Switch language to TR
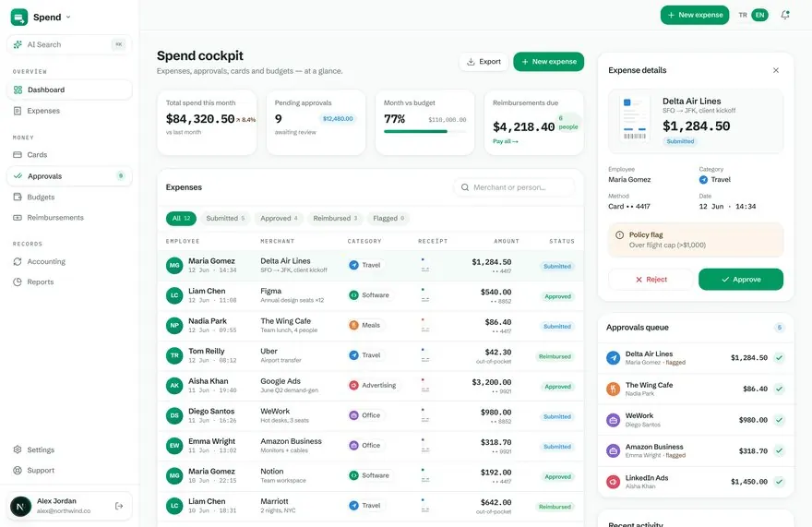Image resolution: width=812 pixels, height=527 pixels. 743,15
